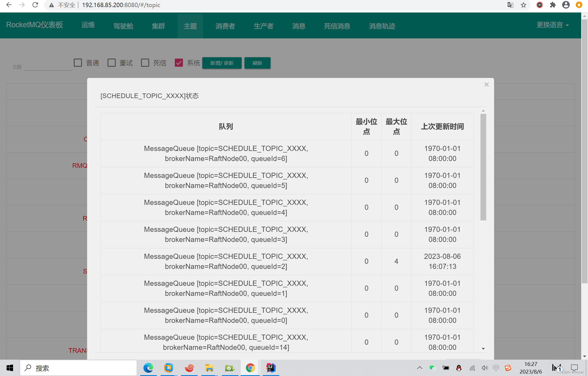Show hidden system tray icons
This screenshot has width=588, height=376.
tap(419, 368)
